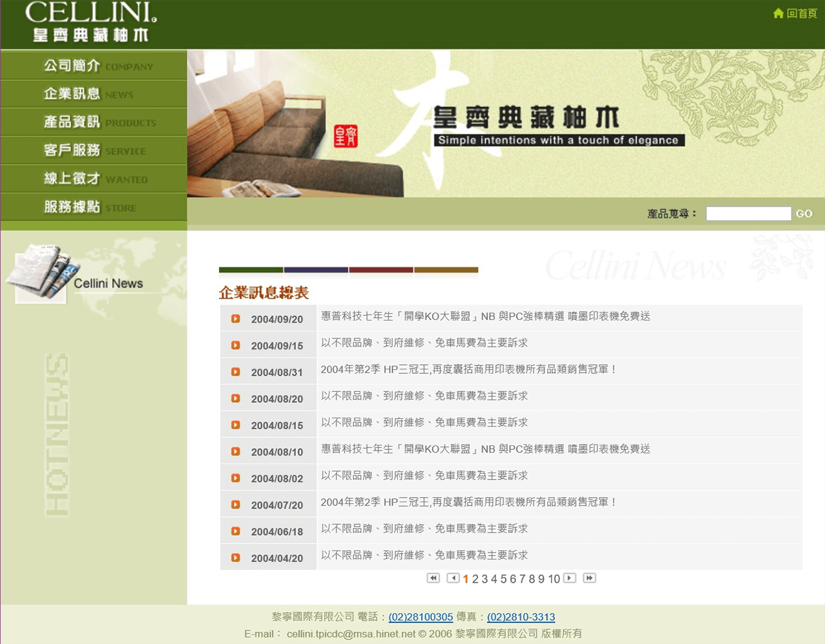Screen dimensions: 825x644
Task: Click the orange arrow icon for 2004/06/18
Action: [x=236, y=531]
